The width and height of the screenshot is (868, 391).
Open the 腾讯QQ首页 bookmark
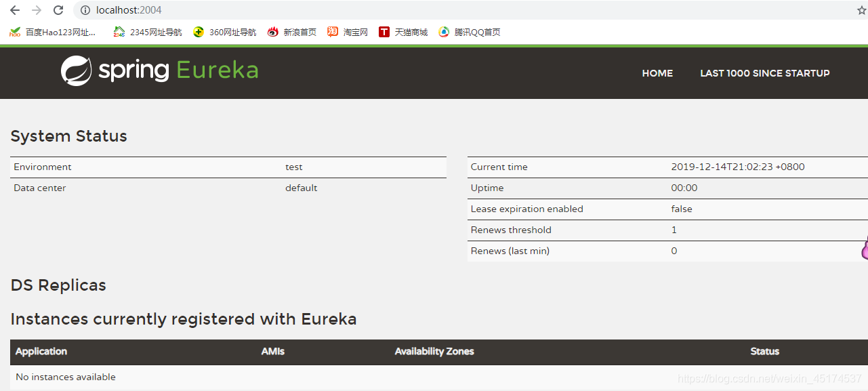470,32
